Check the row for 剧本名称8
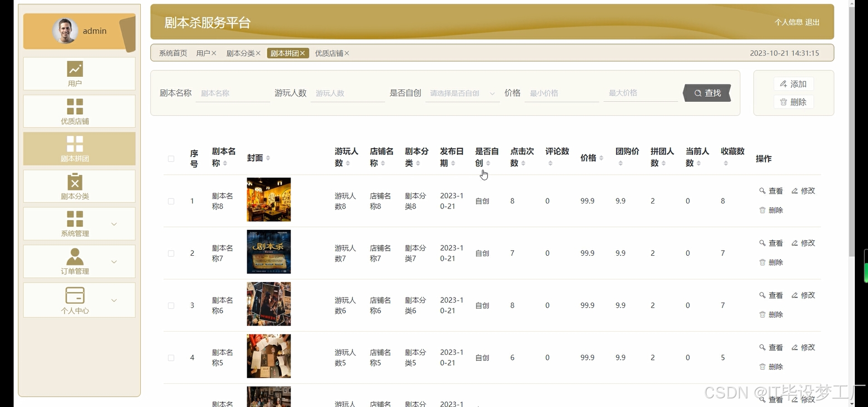868x407 pixels. [x=171, y=201]
